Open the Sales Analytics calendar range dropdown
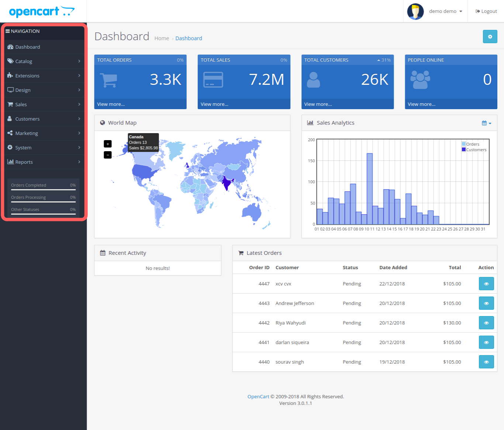Image resolution: width=504 pixels, height=430 pixels. [486, 123]
